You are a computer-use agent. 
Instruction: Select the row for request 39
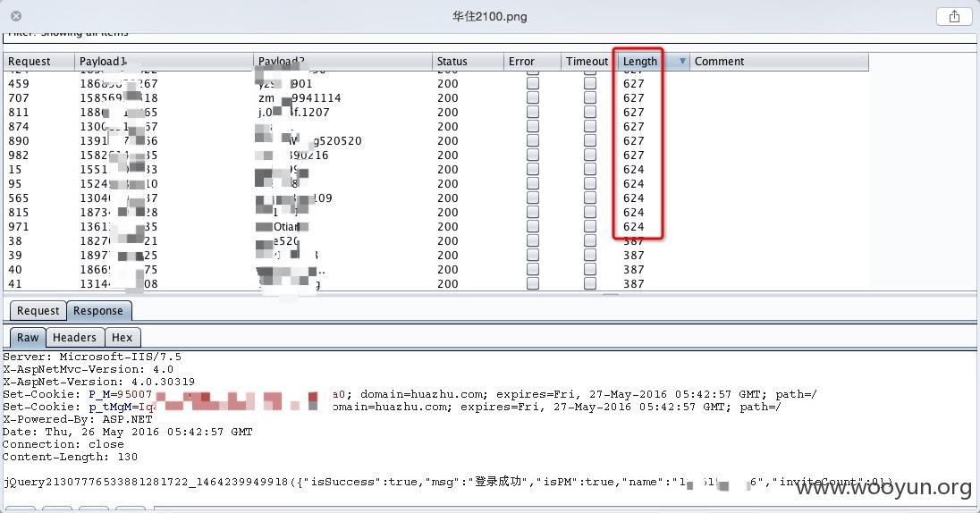436,255
